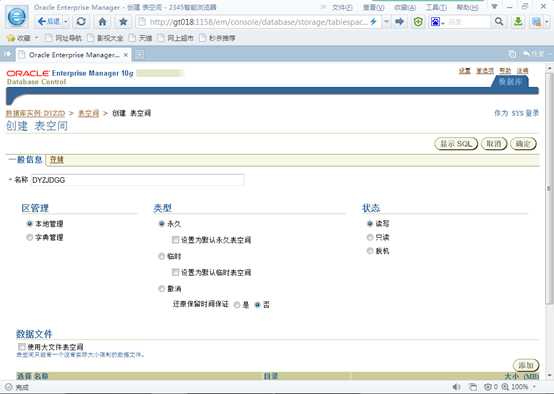Switch to the 存储 tab
554x394 pixels.
click(57, 160)
